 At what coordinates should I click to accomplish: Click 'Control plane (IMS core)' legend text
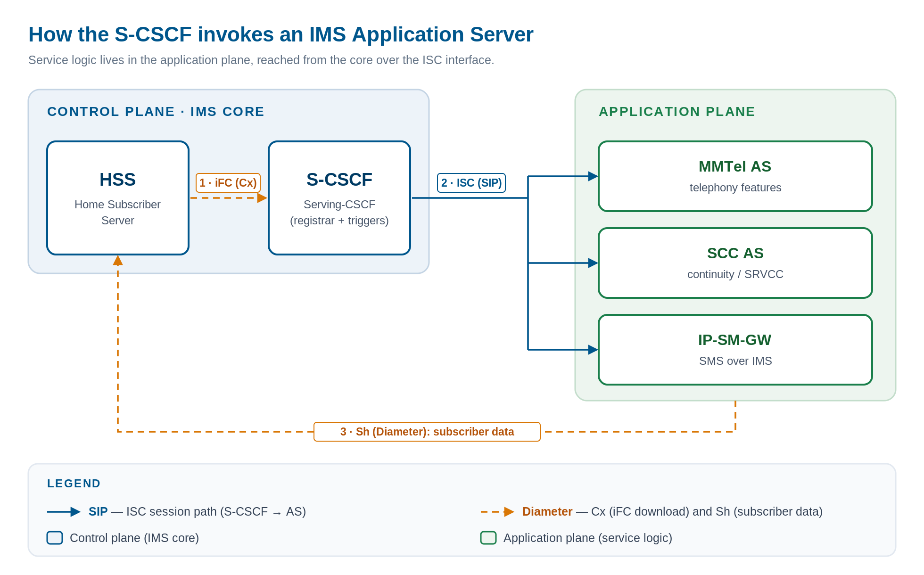click(134, 538)
